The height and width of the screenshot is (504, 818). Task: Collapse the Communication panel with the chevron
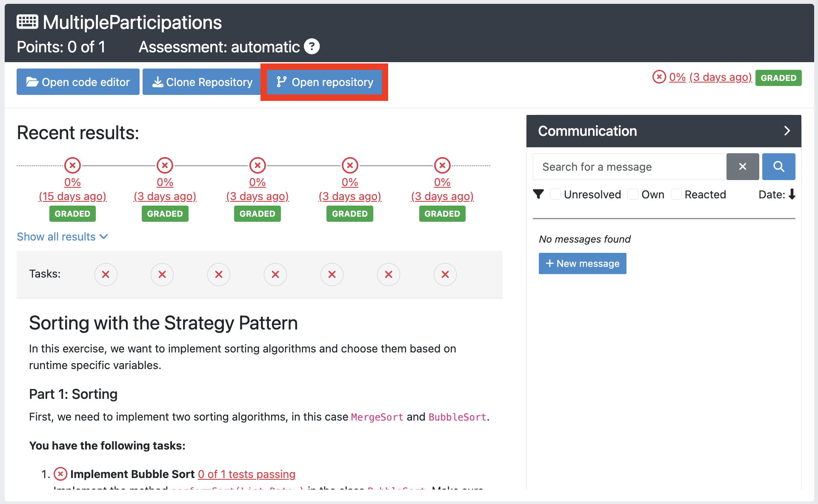787,131
